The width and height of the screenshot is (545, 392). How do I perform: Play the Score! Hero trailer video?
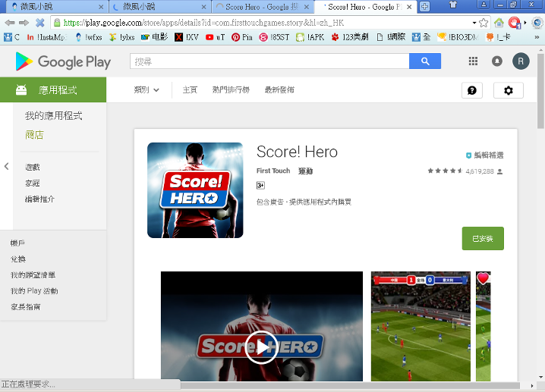coord(261,347)
